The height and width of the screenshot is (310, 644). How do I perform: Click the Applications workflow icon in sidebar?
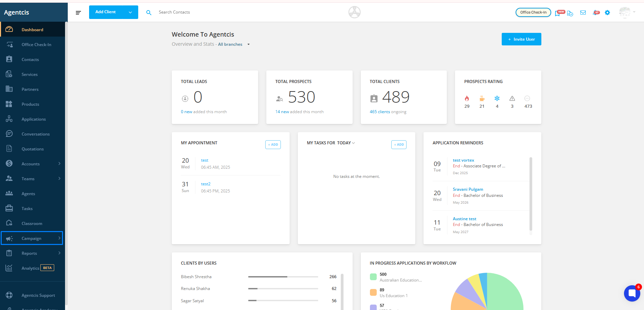point(9,119)
